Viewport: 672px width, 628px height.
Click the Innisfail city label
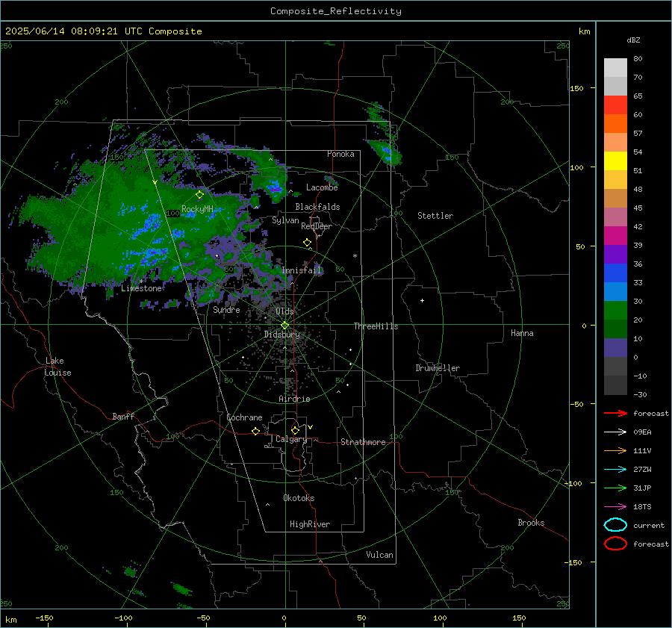[302, 270]
